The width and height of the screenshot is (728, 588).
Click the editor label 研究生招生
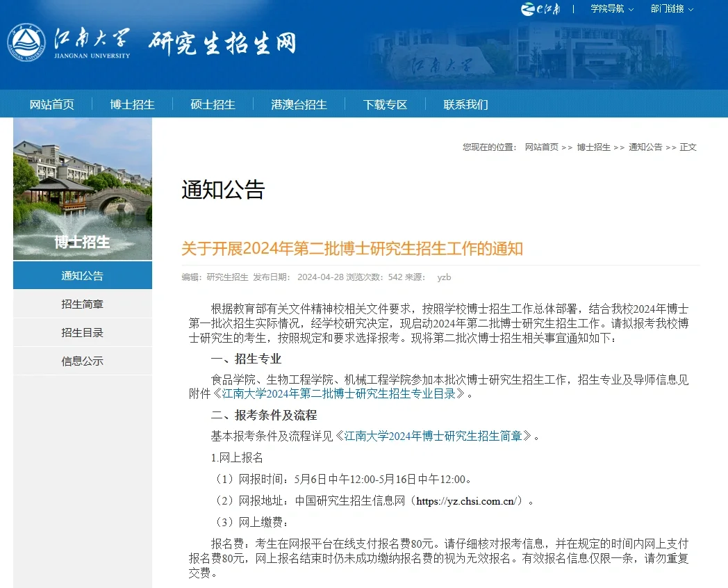tap(228, 277)
